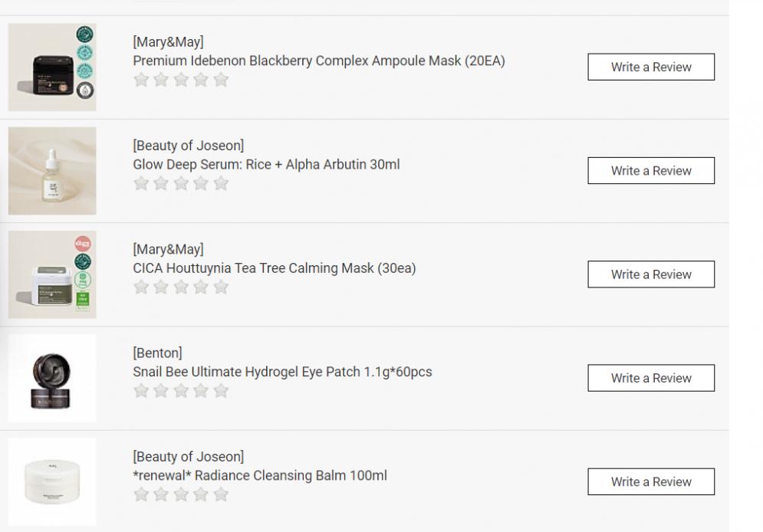The height and width of the screenshot is (532, 763).
Task: Rate Glow Deep Serum four stars
Action: pos(201,183)
